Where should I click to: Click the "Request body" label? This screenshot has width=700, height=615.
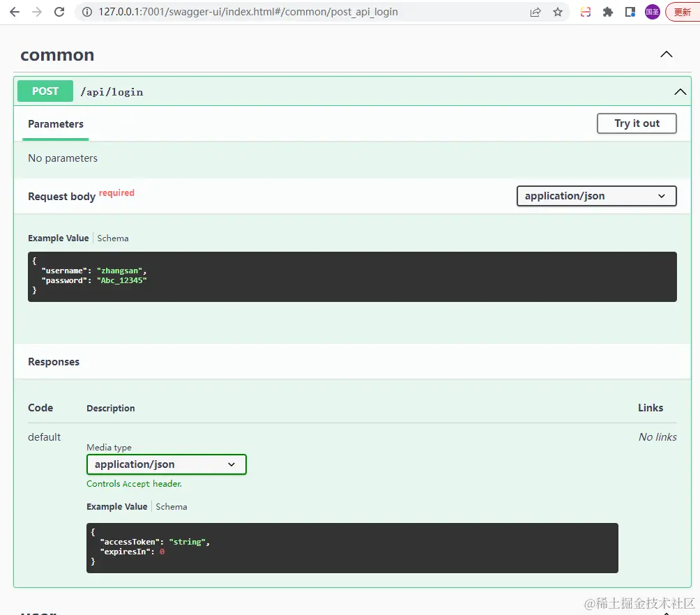click(x=61, y=197)
